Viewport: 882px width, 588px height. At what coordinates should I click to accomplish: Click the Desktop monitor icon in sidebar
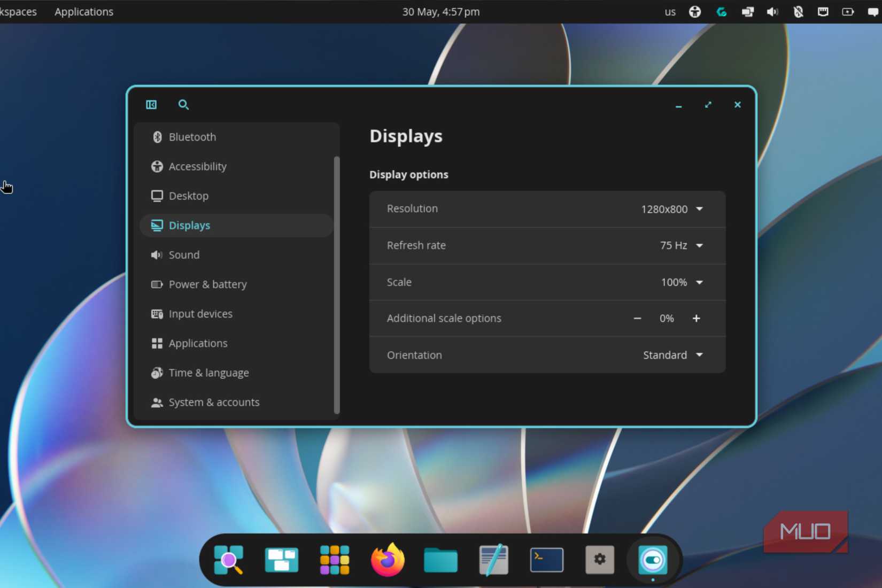pyautogui.click(x=157, y=196)
